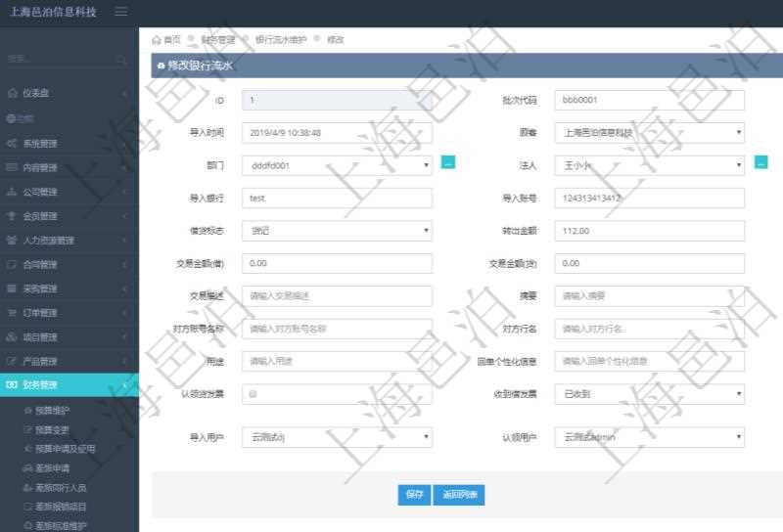The height and width of the screenshot is (532, 783).
Task: Click the 导入账号 input field
Action: coord(649,199)
